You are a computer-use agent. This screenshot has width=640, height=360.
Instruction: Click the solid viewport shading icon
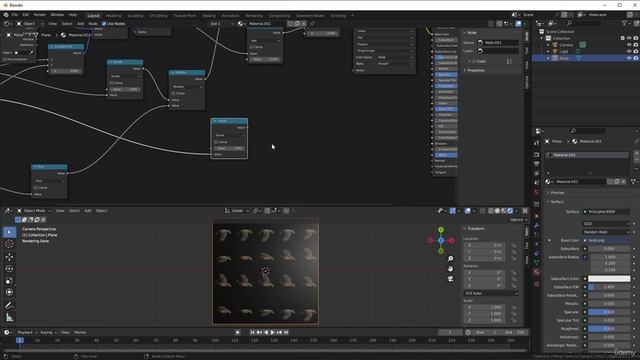coord(497,211)
